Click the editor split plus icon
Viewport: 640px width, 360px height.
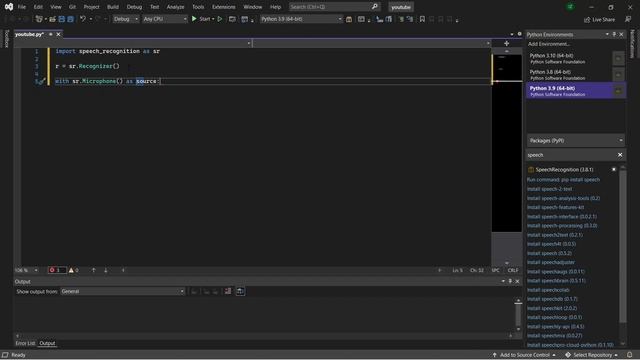click(x=507, y=43)
